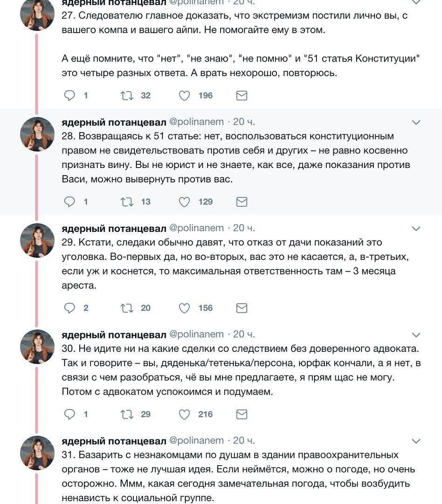Open the chevron menu on tweet 31

click(416, 441)
